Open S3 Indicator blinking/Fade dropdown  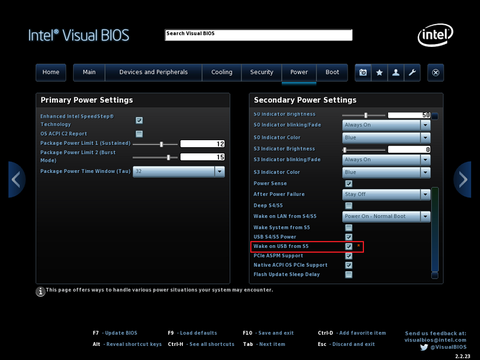click(386, 160)
